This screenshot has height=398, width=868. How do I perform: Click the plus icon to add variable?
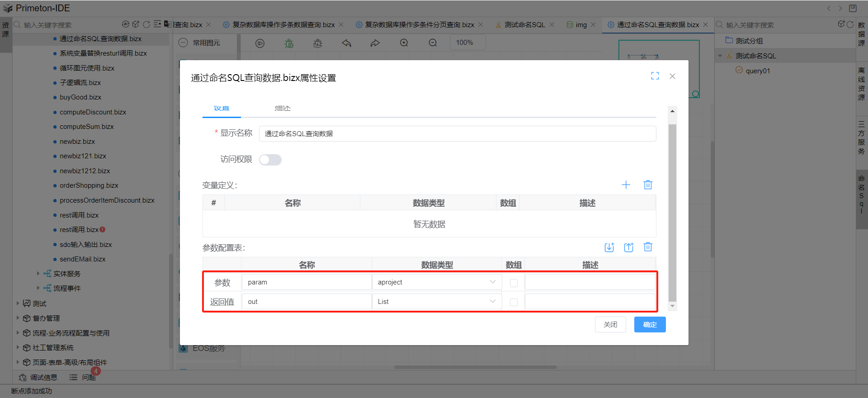(626, 185)
